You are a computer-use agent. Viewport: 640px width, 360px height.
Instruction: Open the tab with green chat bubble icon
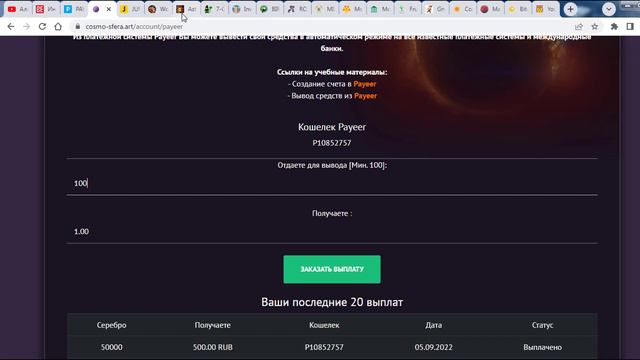click(269, 9)
